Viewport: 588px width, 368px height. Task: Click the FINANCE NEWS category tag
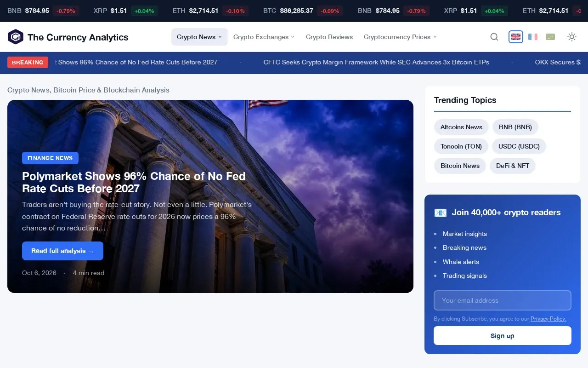(50, 158)
